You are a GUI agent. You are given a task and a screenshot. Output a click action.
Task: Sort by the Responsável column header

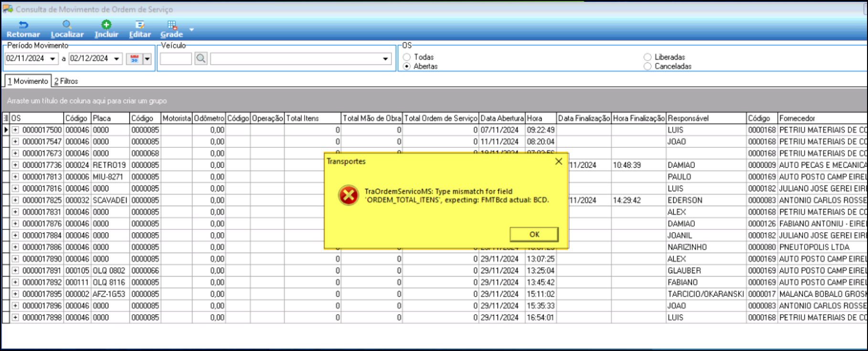click(x=706, y=118)
